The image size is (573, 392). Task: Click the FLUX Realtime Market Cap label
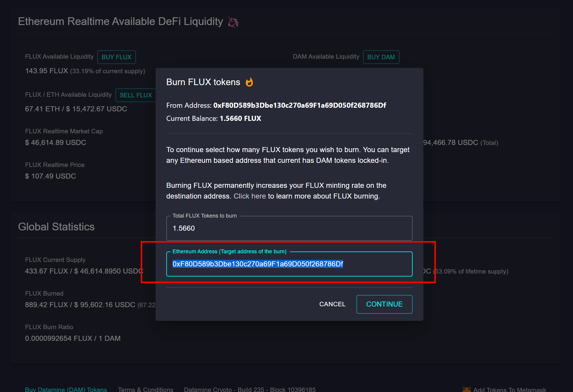pyautogui.click(x=64, y=131)
